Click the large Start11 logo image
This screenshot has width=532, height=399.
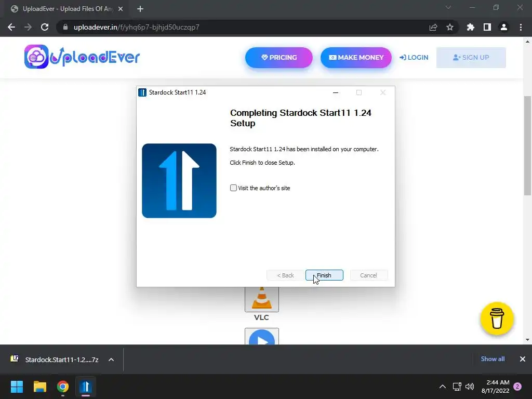point(179,180)
